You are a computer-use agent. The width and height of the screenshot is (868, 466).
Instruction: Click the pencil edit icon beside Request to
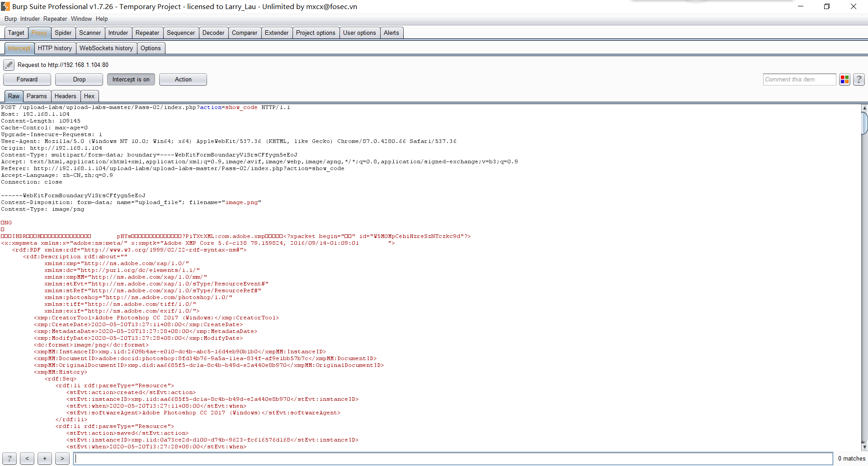[x=9, y=65]
